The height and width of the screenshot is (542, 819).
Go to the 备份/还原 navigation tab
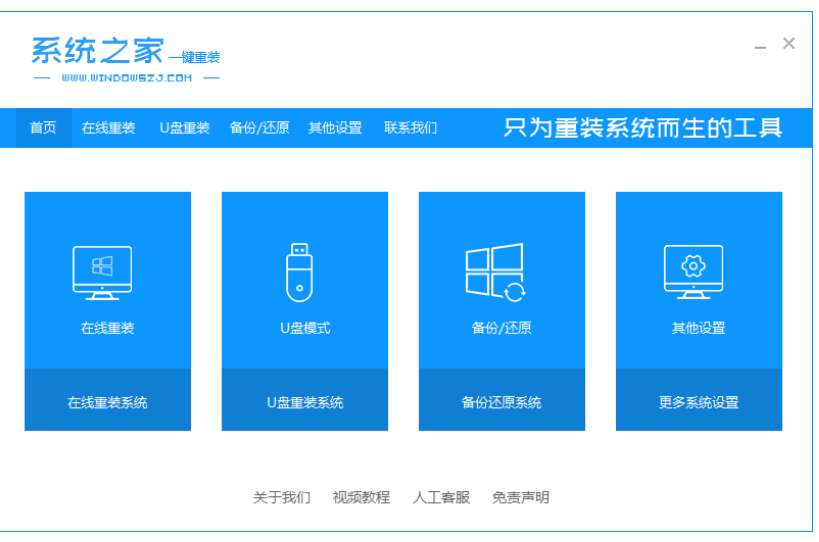pyautogui.click(x=259, y=128)
